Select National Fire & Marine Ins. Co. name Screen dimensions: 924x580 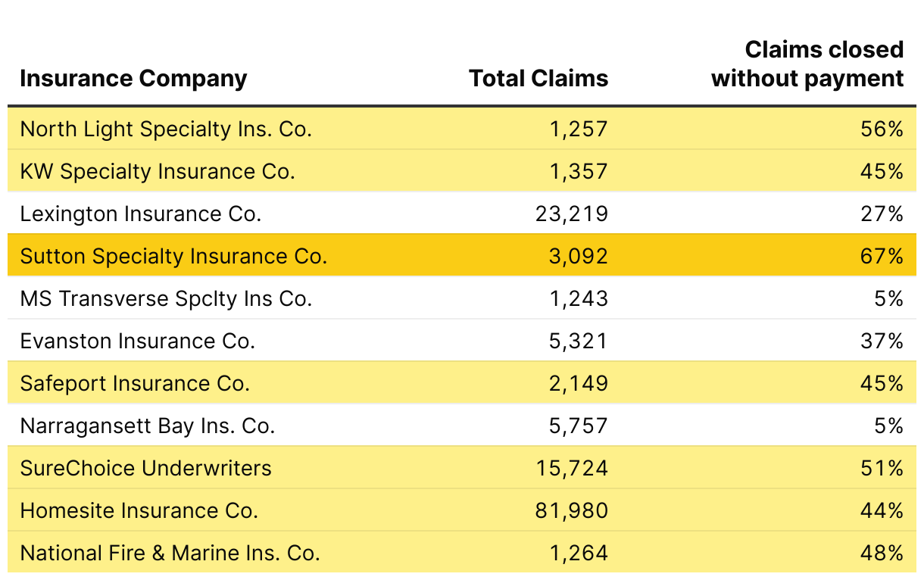(170, 553)
